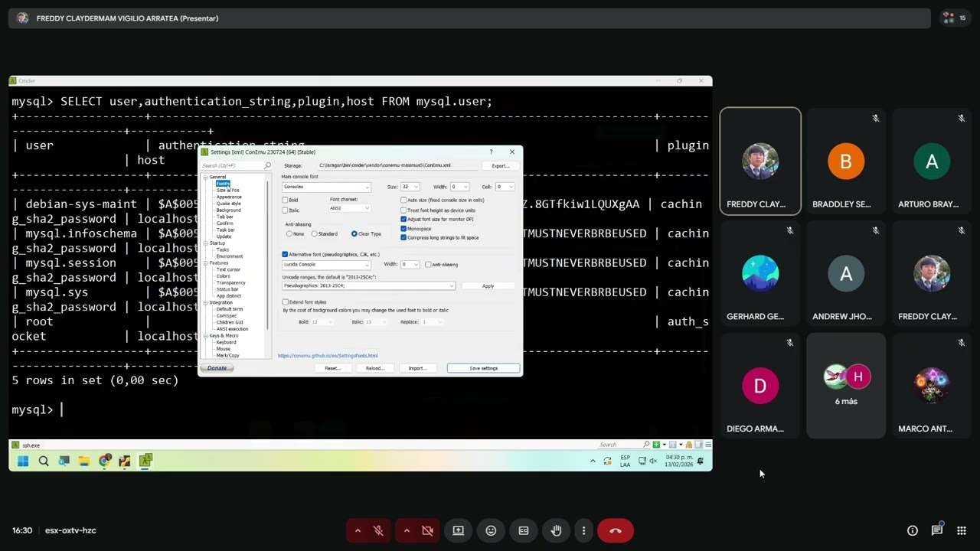The image size is (980, 551).
Task: Select Transparency in the settings tree
Action: (x=230, y=282)
